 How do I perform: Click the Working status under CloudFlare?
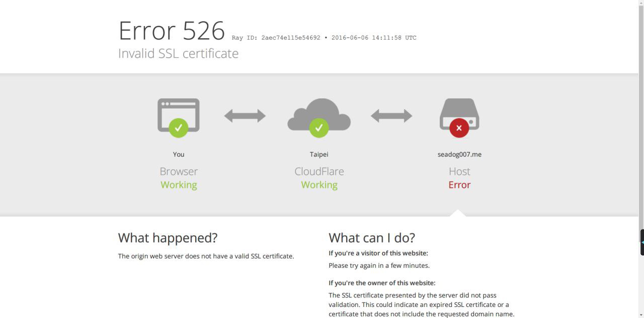click(x=319, y=185)
